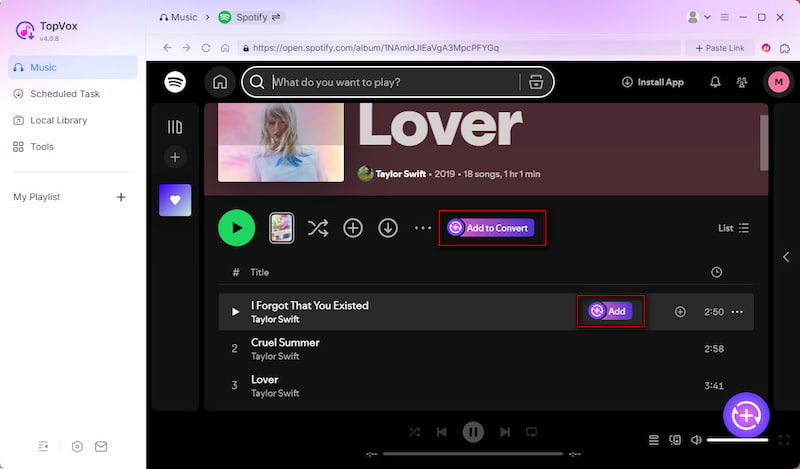The image size is (800, 469).
Task: Toggle repeat in the player bar
Action: coord(532,432)
